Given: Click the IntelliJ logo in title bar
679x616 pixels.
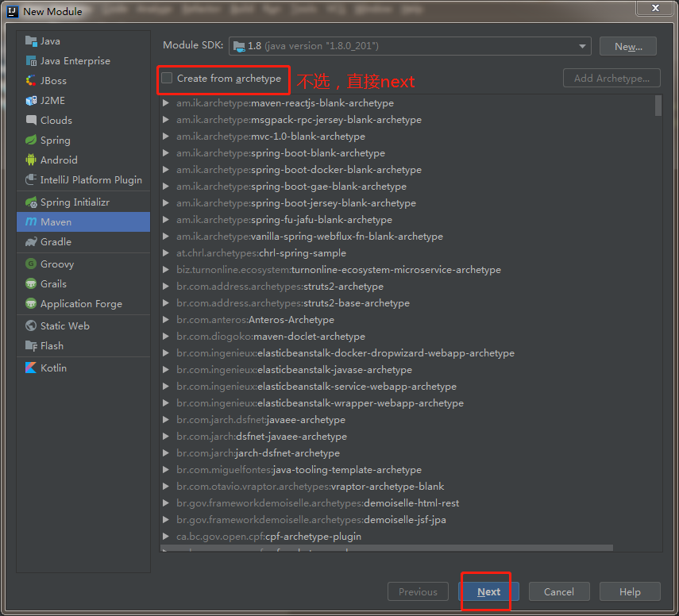Looking at the screenshot, I should [x=13, y=12].
